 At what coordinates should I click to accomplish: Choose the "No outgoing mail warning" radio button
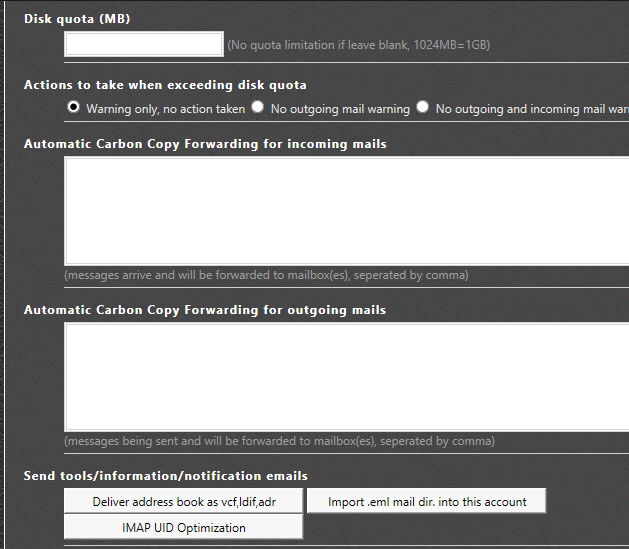coord(258,107)
